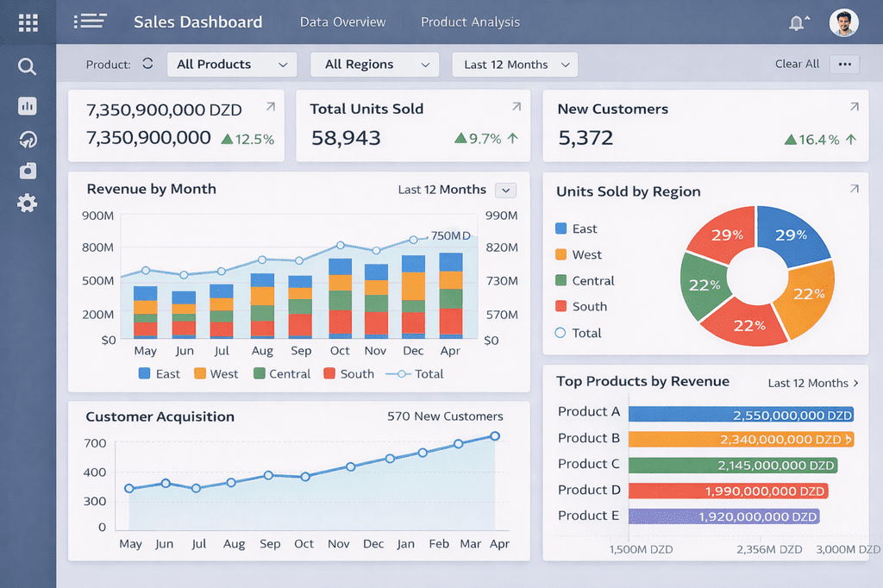
Task: Open the bar chart reports sidebar icon
Action: (x=28, y=106)
